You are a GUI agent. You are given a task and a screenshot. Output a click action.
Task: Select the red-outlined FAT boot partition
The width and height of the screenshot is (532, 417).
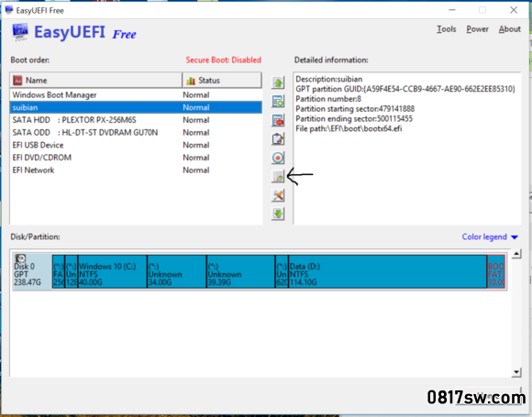click(x=496, y=271)
